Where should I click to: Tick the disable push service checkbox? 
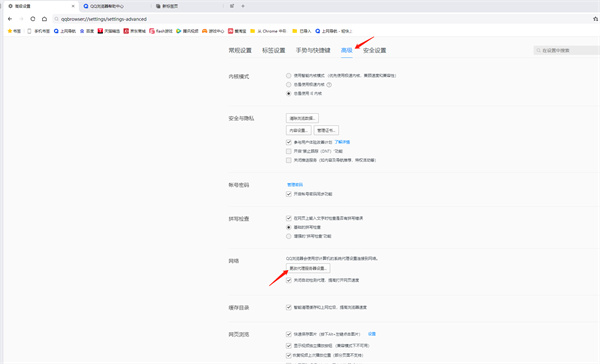pyautogui.click(x=289, y=160)
